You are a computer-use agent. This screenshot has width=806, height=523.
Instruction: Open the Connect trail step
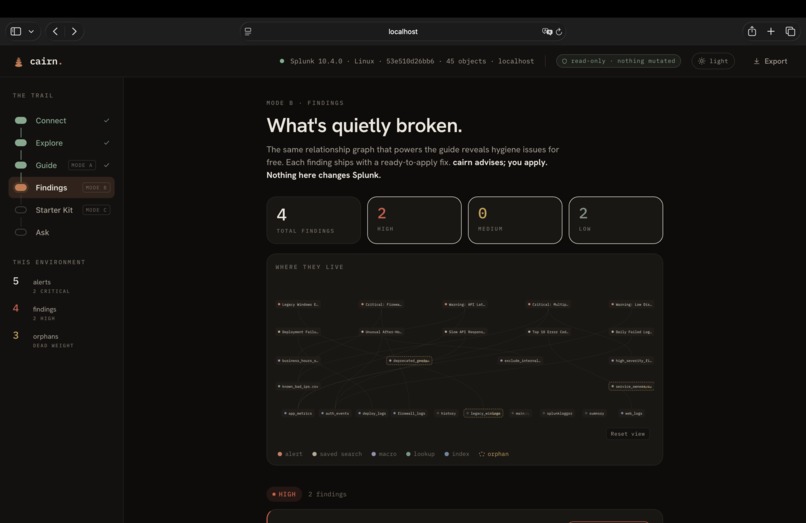(x=62, y=120)
